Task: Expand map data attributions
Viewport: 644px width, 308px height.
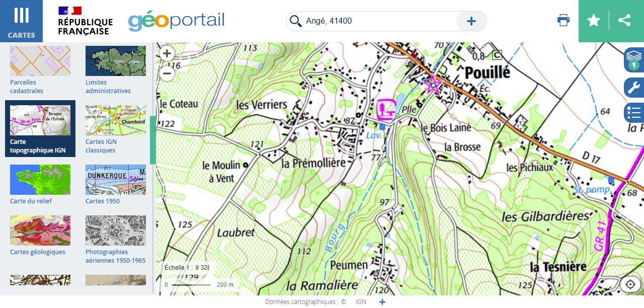Action: 382,302
